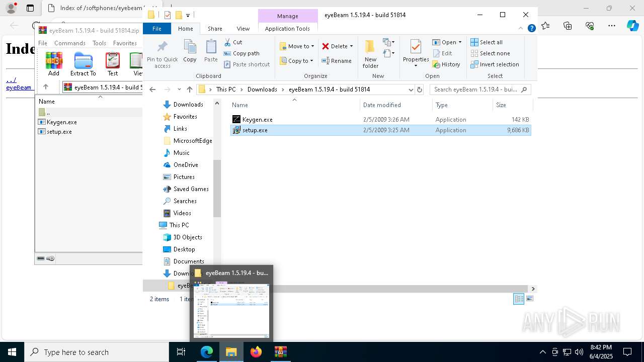Switch to details view button in status bar
This screenshot has width=644, height=362.
click(x=519, y=299)
